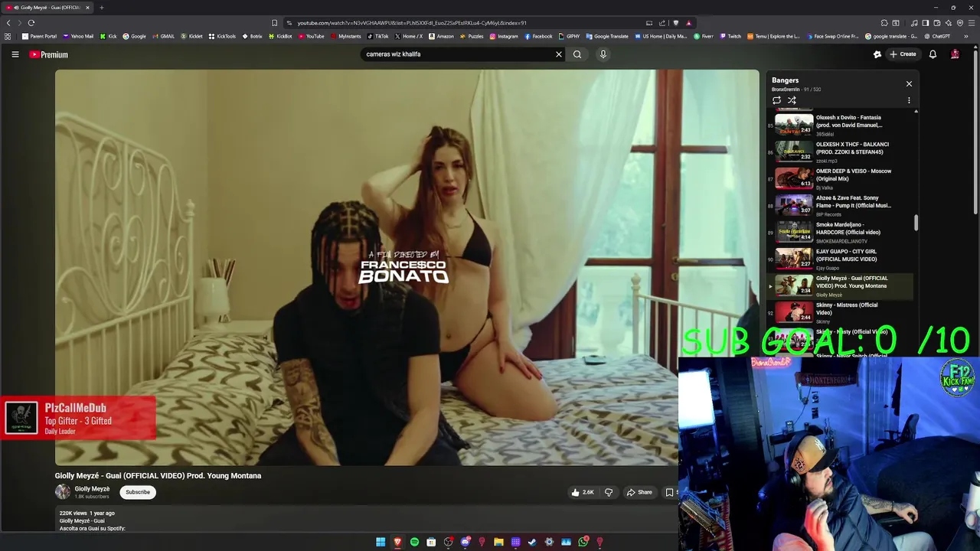980x551 pixels.
Task: Click the search magnifier button
Action: [577, 54]
